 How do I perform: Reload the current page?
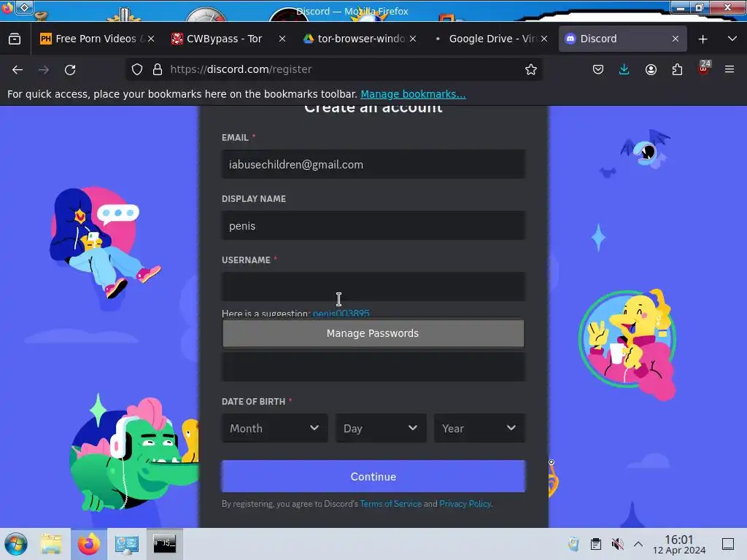click(x=70, y=69)
